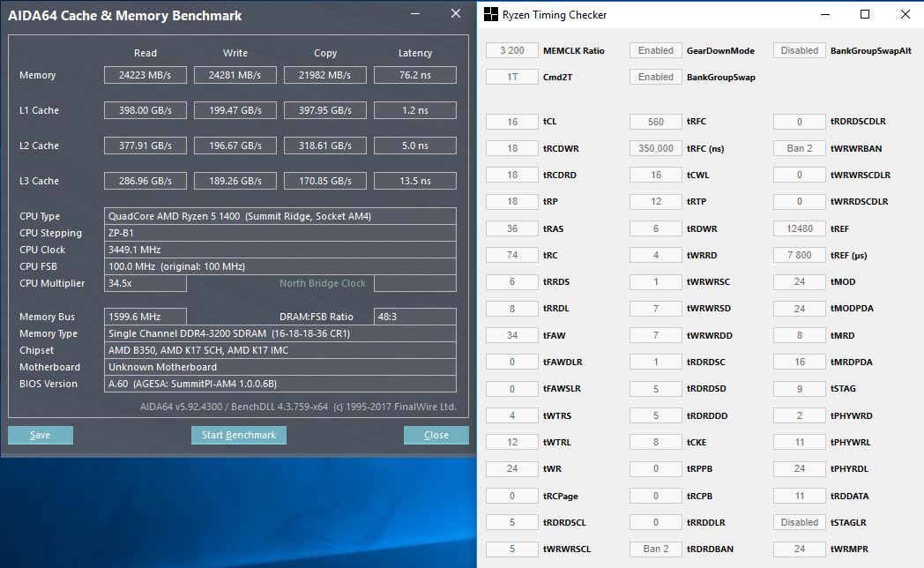Click the tWRWRBAN Ban 2 box

800,148
